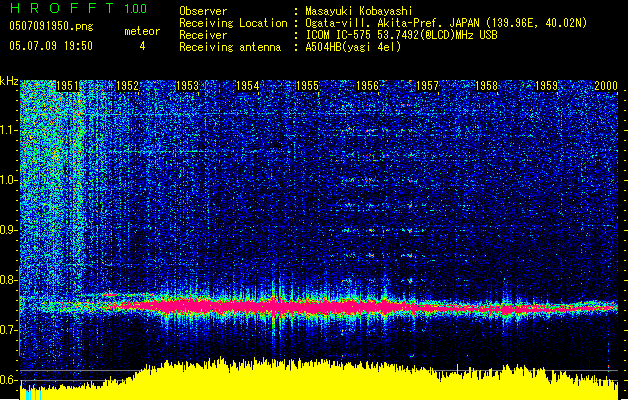Click the 1953 time marker
The width and height of the screenshot is (629, 400).
pyautogui.click(x=187, y=86)
